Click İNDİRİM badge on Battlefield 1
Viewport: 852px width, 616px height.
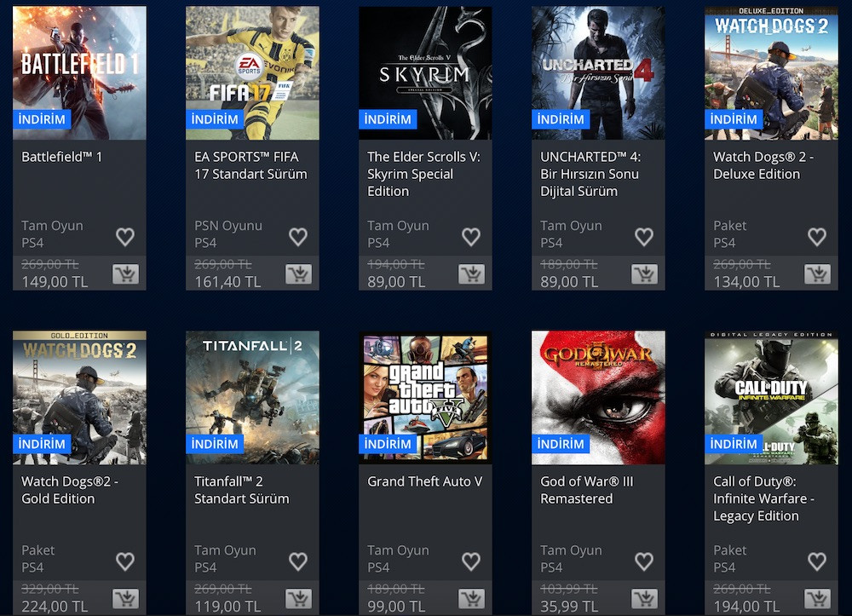pyautogui.click(x=42, y=119)
